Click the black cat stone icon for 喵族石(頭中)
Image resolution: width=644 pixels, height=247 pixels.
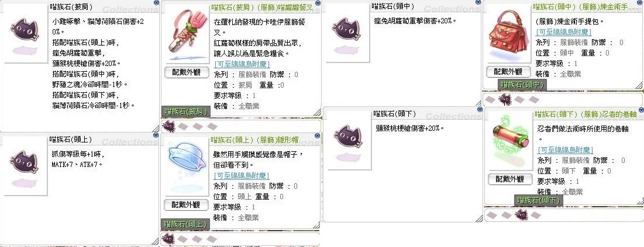tap(346, 30)
